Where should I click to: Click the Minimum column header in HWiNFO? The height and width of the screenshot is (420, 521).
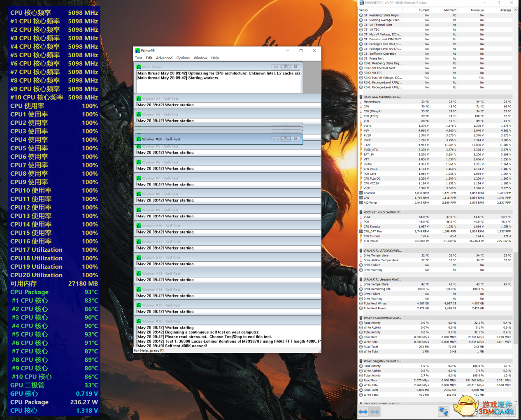pos(450,10)
